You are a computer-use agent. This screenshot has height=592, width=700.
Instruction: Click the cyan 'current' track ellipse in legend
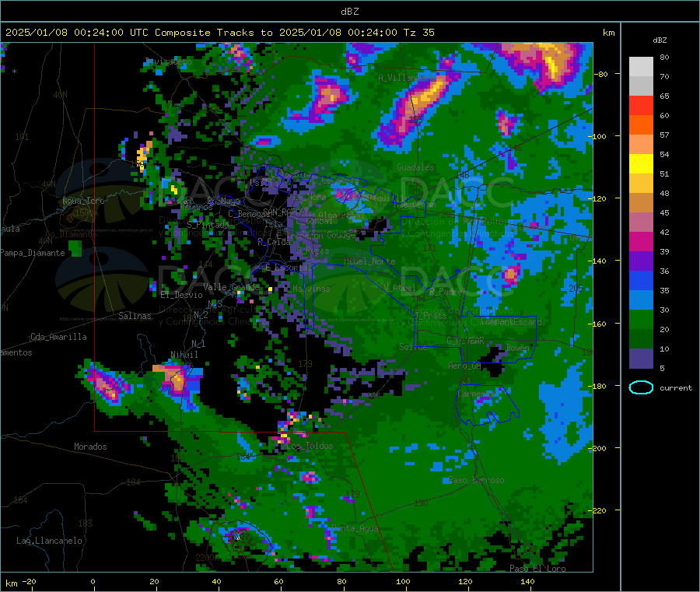[x=641, y=387]
